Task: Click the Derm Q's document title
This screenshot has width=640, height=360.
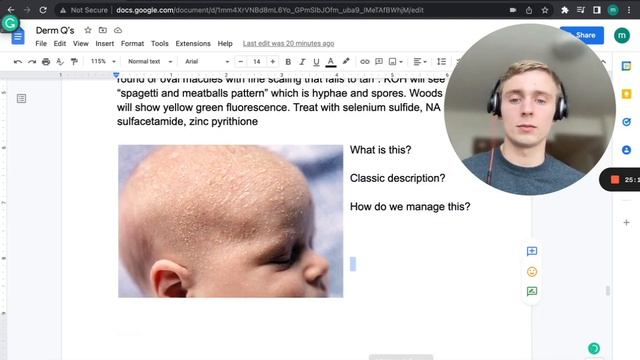Action: tap(55, 30)
